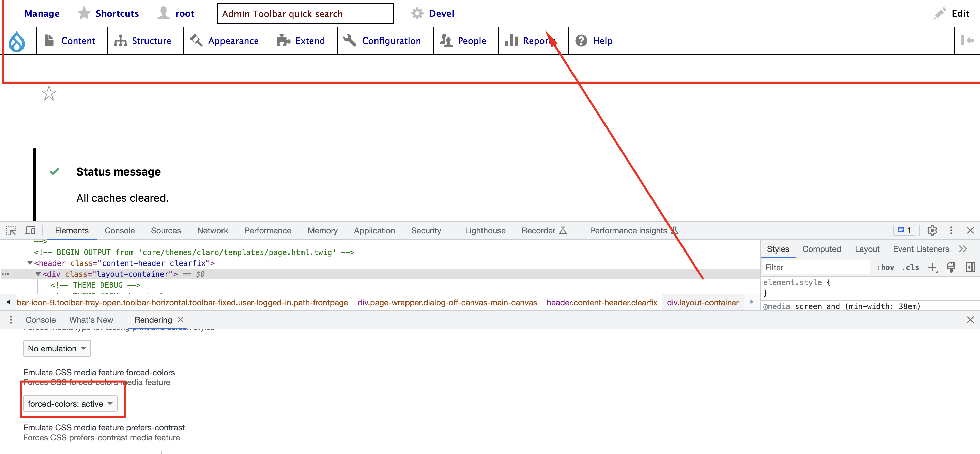Collapse the div.layout-container node in DOM tree
This screenshot has height=454, width=980.
pos(38,274)
